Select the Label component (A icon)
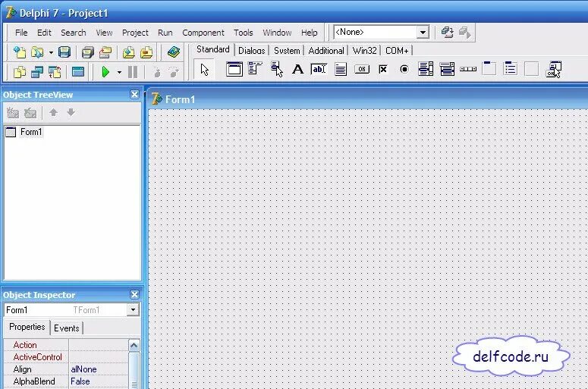 click(297, 69)
